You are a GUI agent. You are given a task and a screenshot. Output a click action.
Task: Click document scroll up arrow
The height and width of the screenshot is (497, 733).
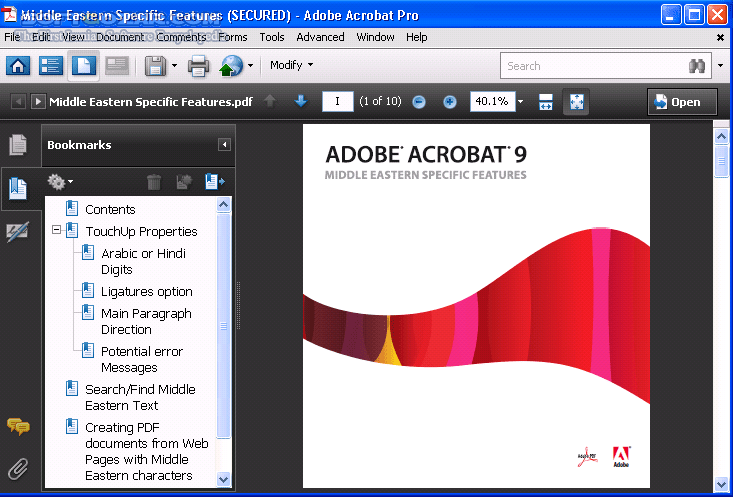tap(721, 137)
